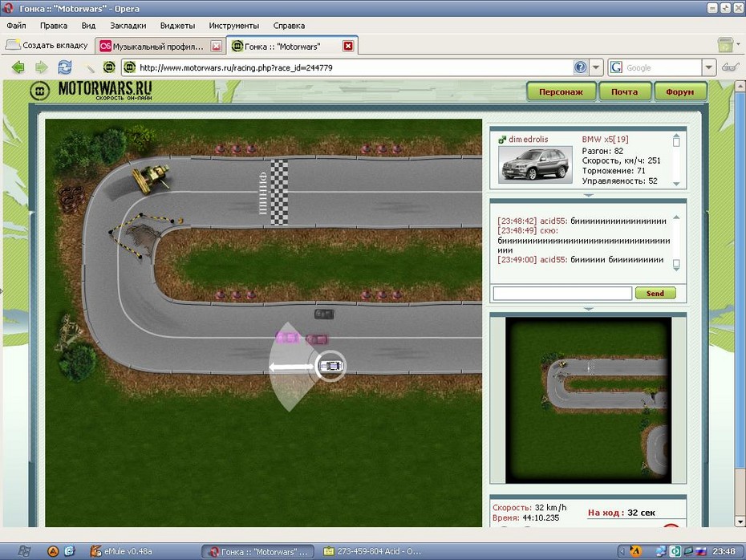Image resolution: width=746 pixels, height=560 pixels.
Task: Close the Гонка Motorwars tab
Action: pyautogui.click(x=348, y=47)
